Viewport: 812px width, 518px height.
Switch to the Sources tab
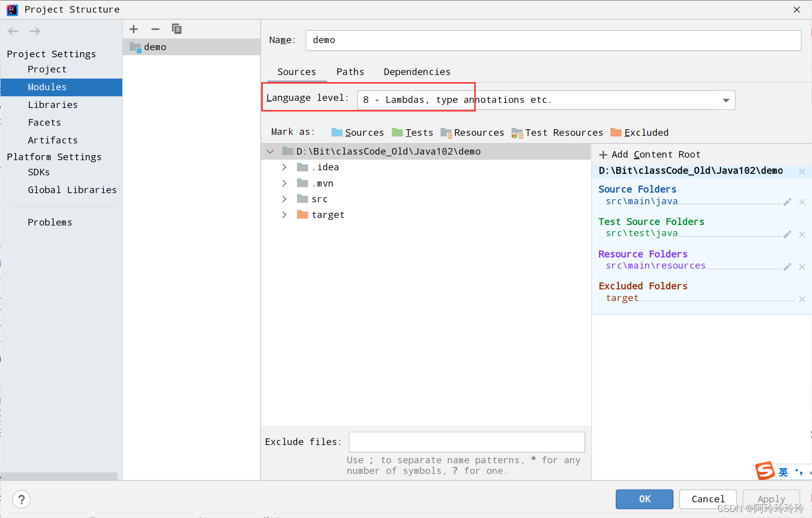(297, 72)
